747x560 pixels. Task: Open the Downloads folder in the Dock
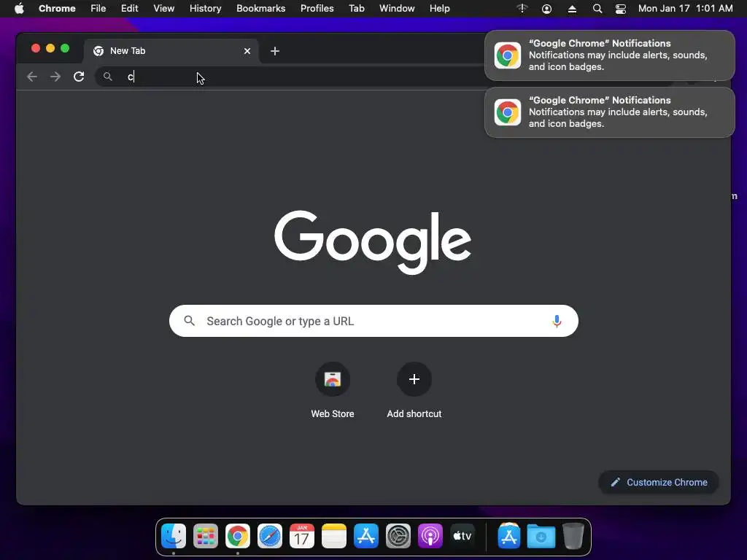541,537
